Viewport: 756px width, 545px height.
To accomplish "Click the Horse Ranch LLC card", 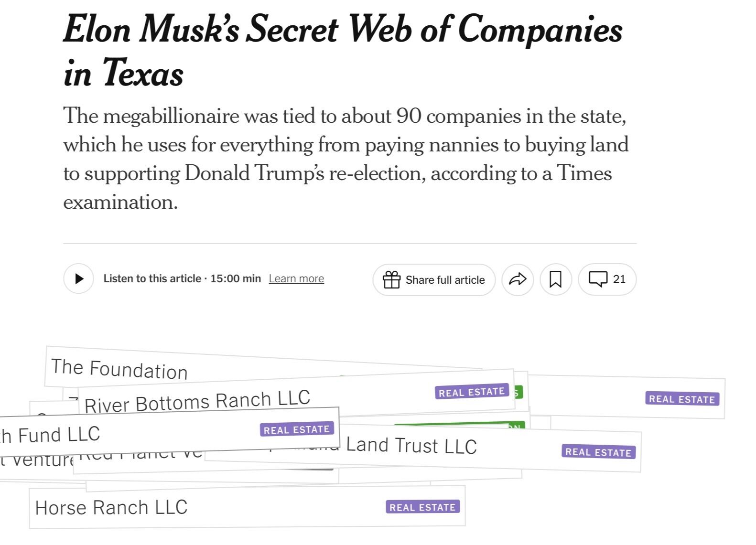I will (x=111, y=507).
